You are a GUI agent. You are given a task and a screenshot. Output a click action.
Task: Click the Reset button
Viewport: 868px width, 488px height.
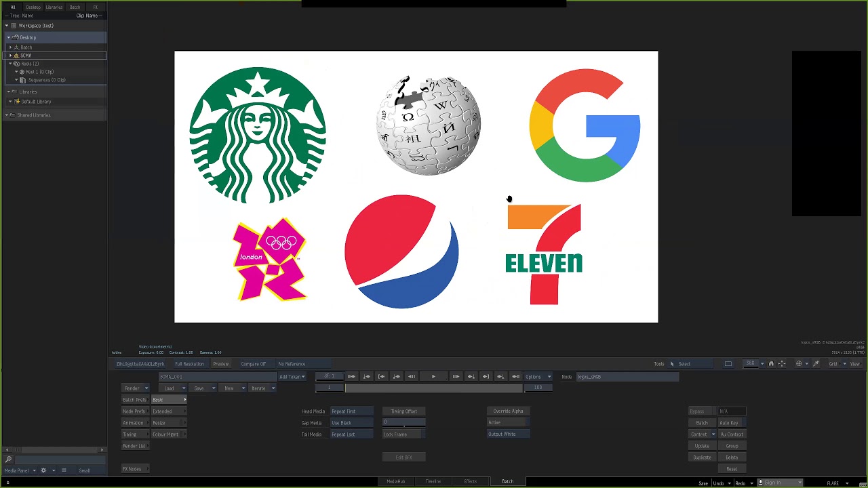tap(732, 469)
